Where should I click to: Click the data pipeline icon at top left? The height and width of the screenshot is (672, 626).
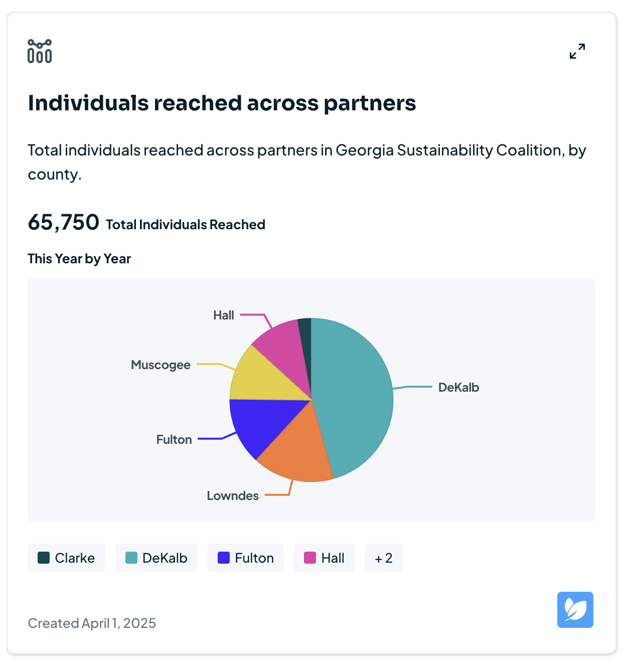[40, 51]
